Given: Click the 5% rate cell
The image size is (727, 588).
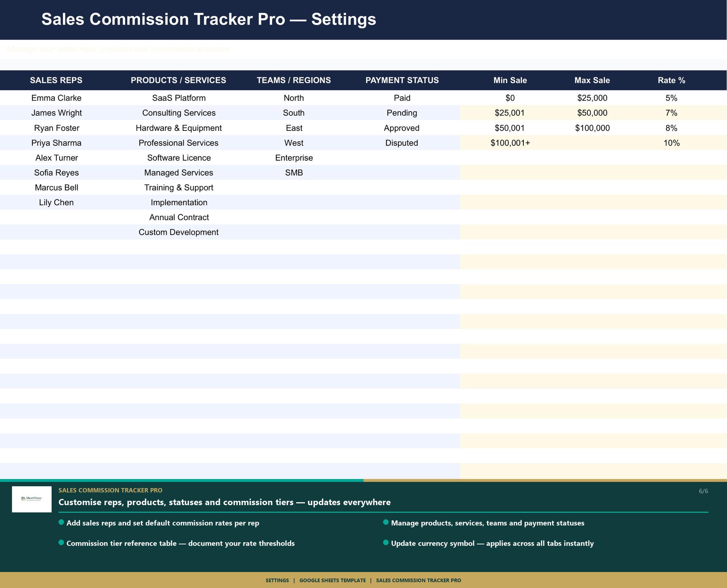Looking at the screenshot, I should point(671,98).
